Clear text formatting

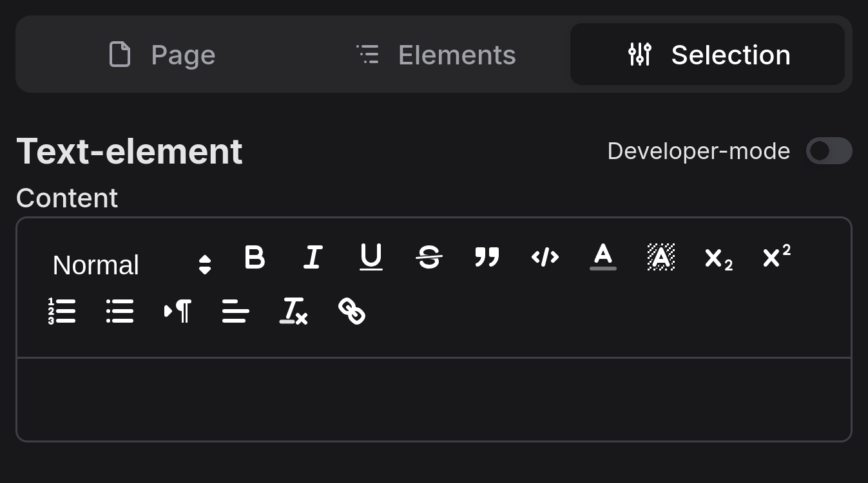[294, 312]
